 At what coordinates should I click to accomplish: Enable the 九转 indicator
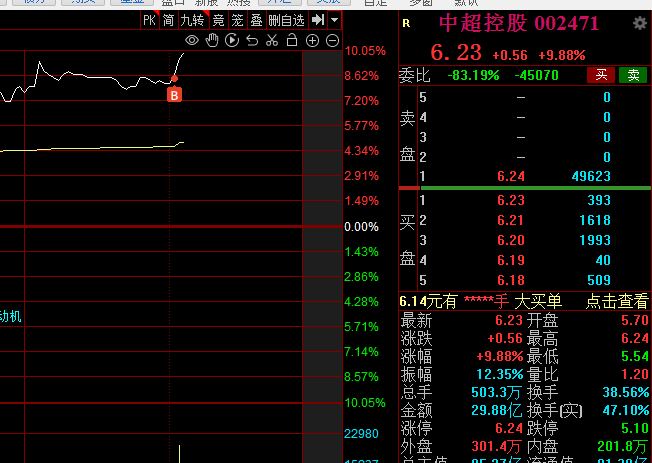coord(193,20)
